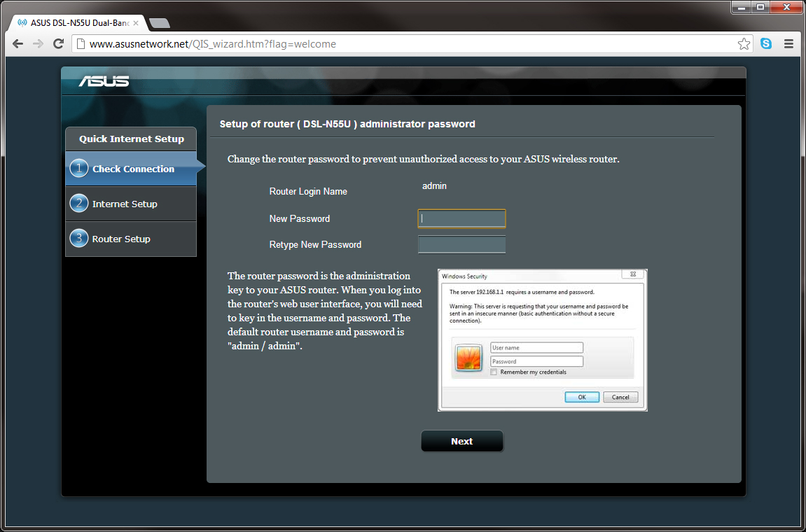Click step 3 number circle icon

(78, 238)
